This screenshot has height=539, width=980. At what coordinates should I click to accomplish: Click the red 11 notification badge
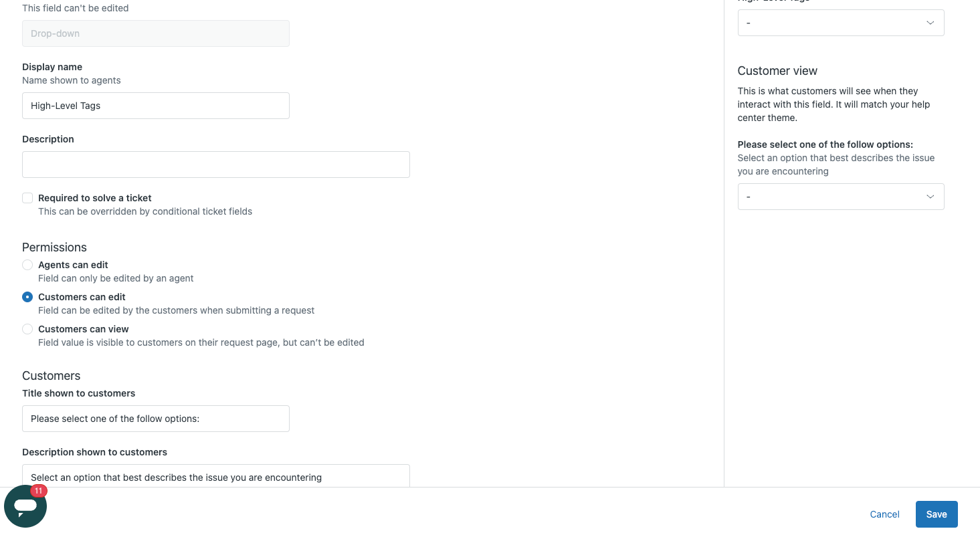tap(39, 491)
